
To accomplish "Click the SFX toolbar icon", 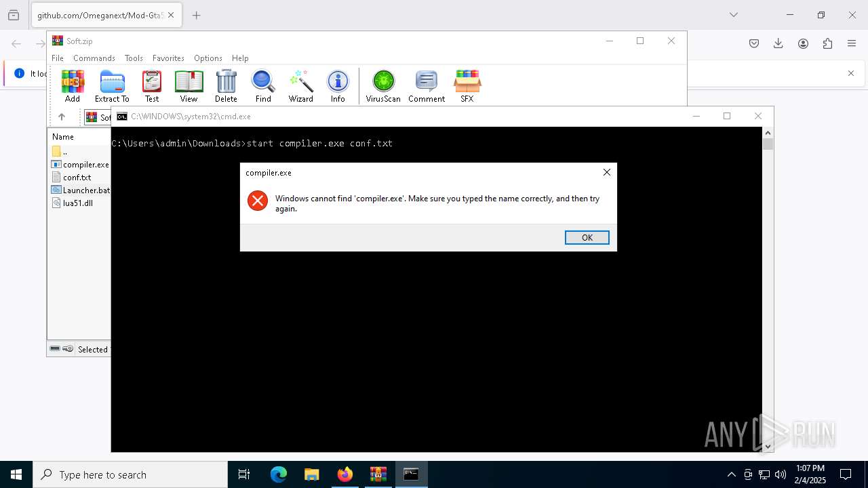I will click(x=467, y=86).
